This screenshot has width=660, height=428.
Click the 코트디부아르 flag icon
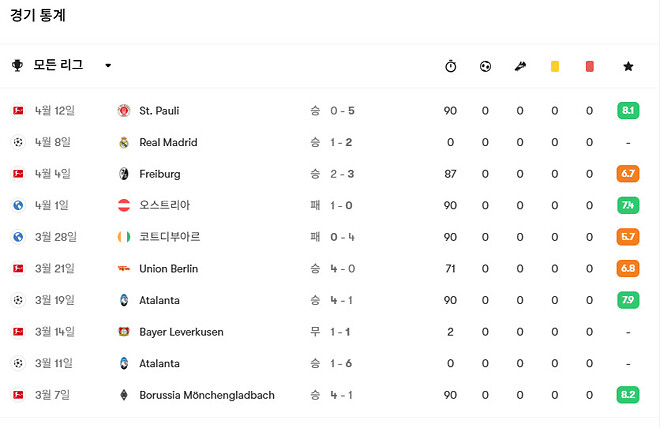coord(124,237)
